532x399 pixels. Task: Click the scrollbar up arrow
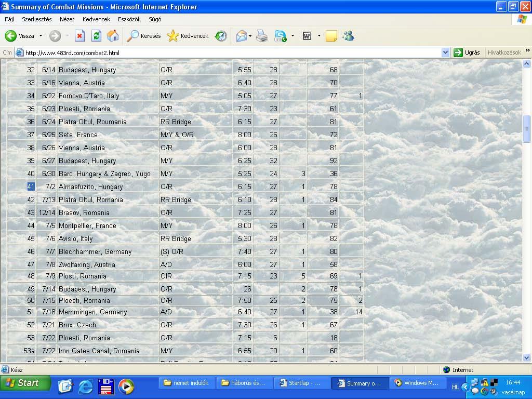(526, 63)
